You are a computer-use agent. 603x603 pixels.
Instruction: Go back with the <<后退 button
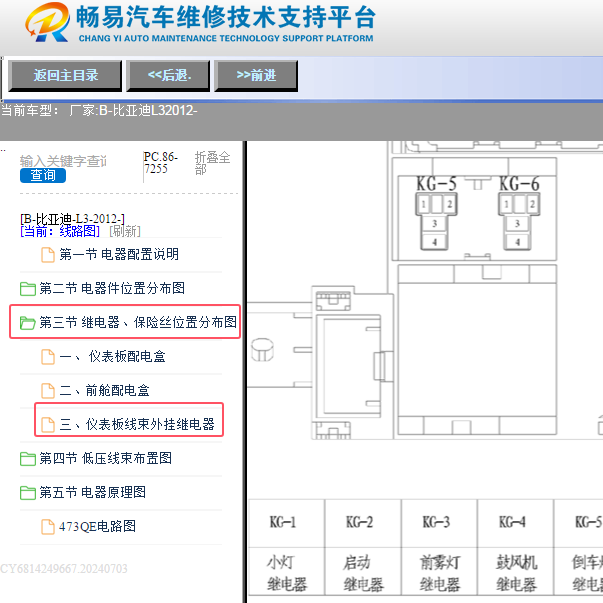tap(168, 76)
